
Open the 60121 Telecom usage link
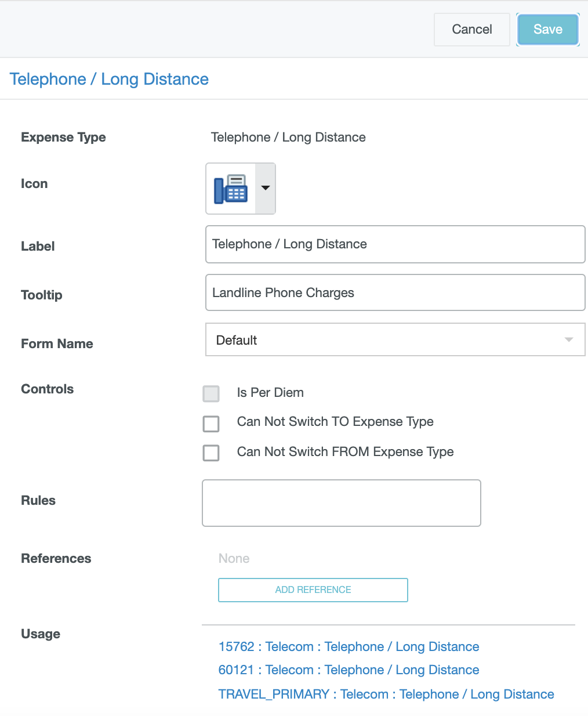(349, 670)
